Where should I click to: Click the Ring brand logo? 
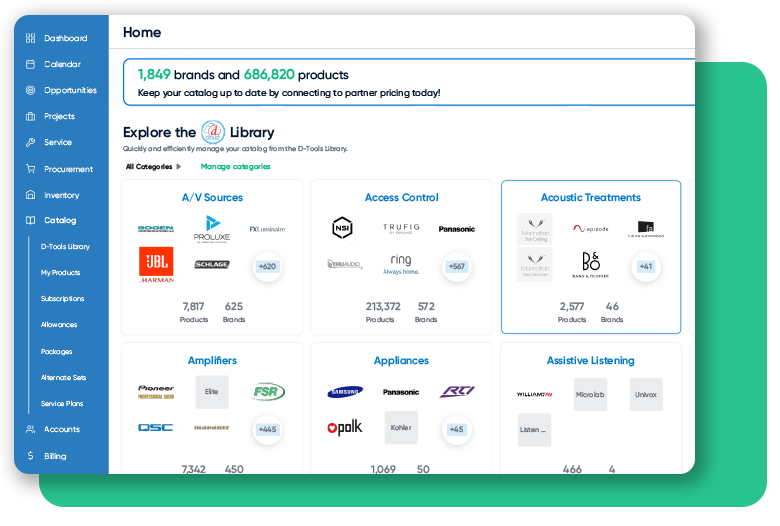coord(401,264)
